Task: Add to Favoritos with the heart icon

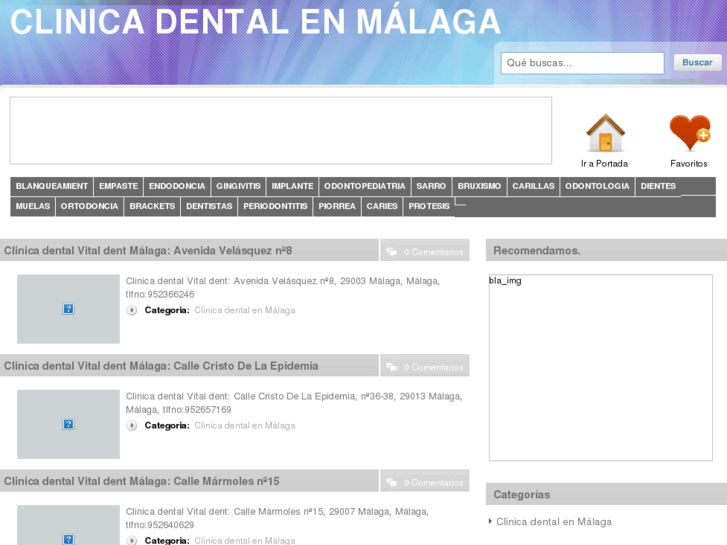Action: click(x=689, y=133)
